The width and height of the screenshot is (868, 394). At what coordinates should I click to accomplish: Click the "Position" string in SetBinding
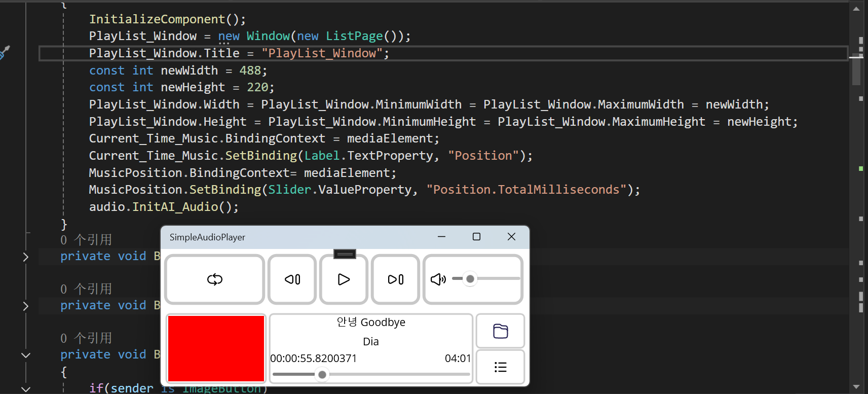click(x=483, y=156)
